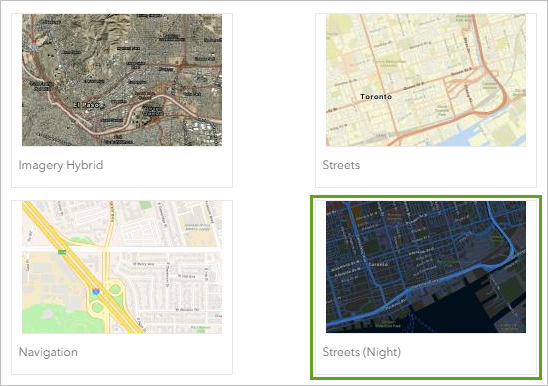548x386 pixels.
Task: Pick the Navigation basemap thumbnail
Action: point(122,267)
